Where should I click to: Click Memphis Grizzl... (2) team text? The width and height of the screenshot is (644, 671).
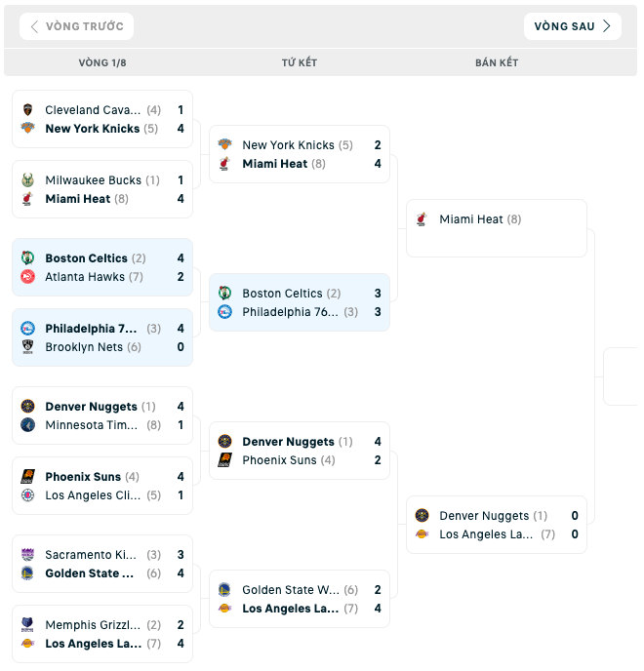[103, 625]
